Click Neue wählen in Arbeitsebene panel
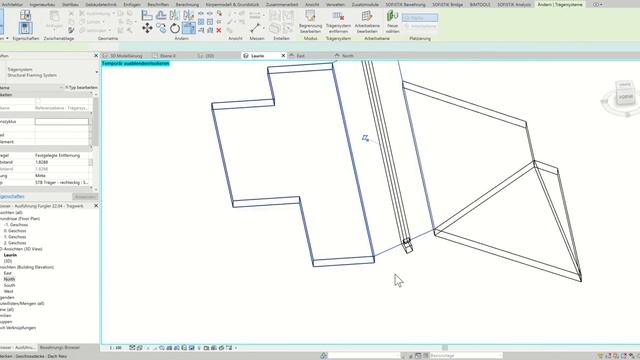The image size is (640, 360). coord(392,22)
